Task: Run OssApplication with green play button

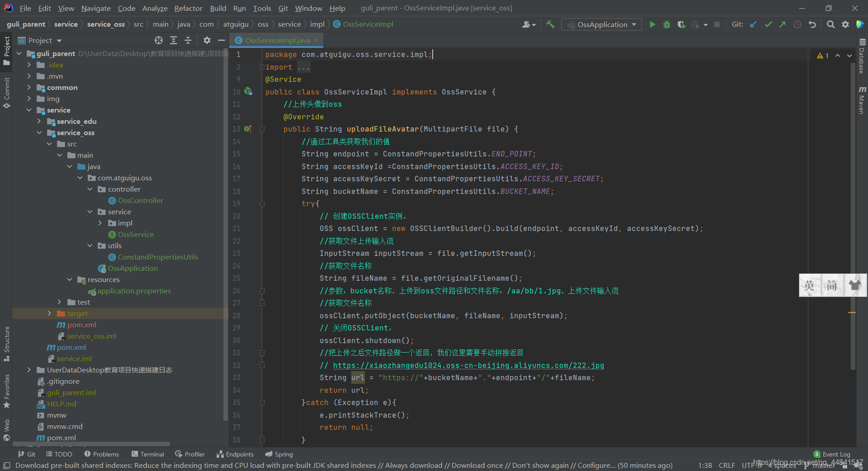Action: [x=652, y=24]
